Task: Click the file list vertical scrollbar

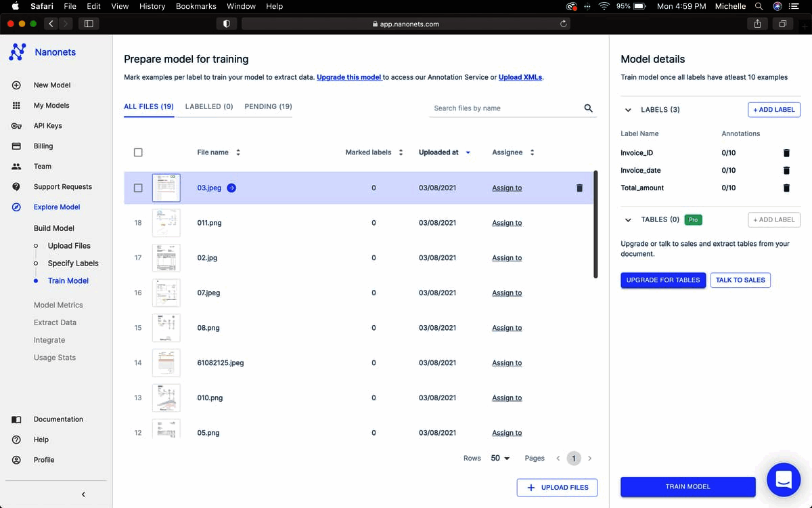Action: 595,224
